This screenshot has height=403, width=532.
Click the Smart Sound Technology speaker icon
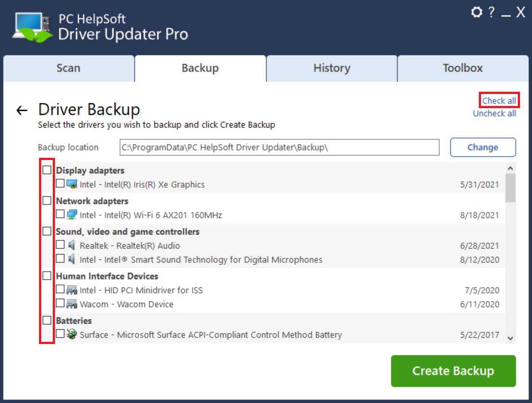coord(72,259)
